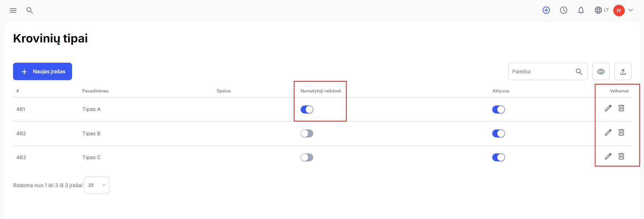Click the Krovinių tipai page heading
This screenshot has width=644, height=219.
click(x=50, y=38)
